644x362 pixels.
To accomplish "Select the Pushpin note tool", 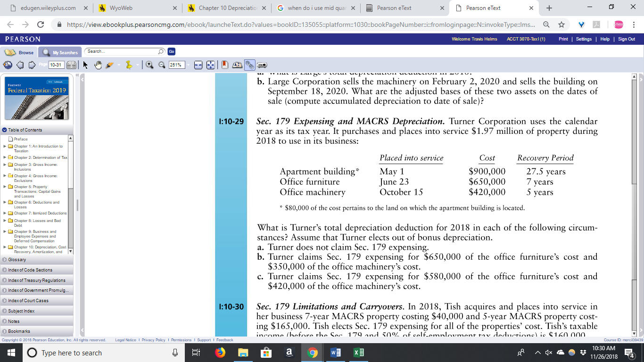I will tap(128, 65).
